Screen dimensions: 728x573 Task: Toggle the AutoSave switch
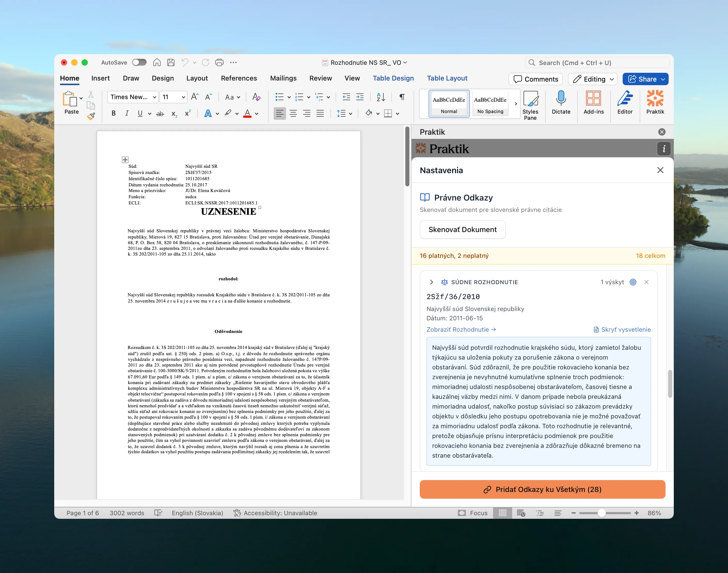click(x=139, y=62)
